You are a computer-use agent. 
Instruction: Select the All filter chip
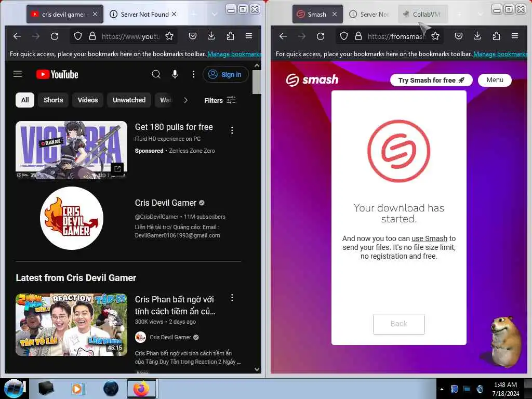tap(25, 100)
